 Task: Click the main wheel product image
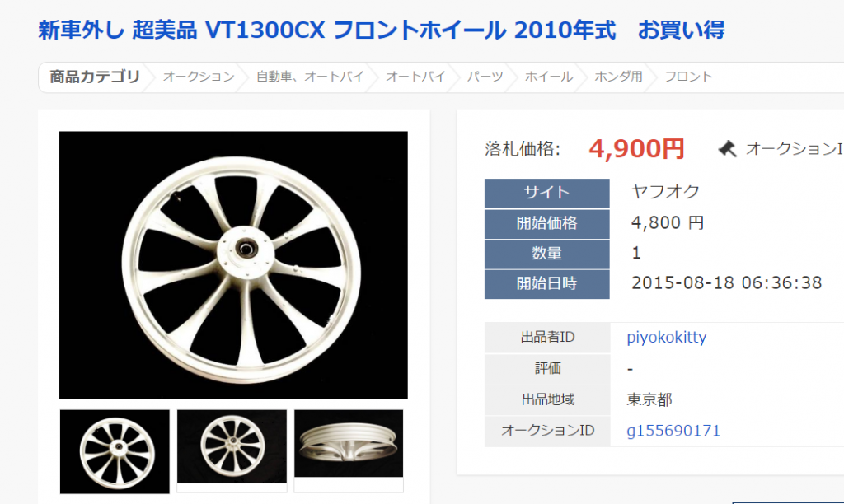(x=233, y=264)
